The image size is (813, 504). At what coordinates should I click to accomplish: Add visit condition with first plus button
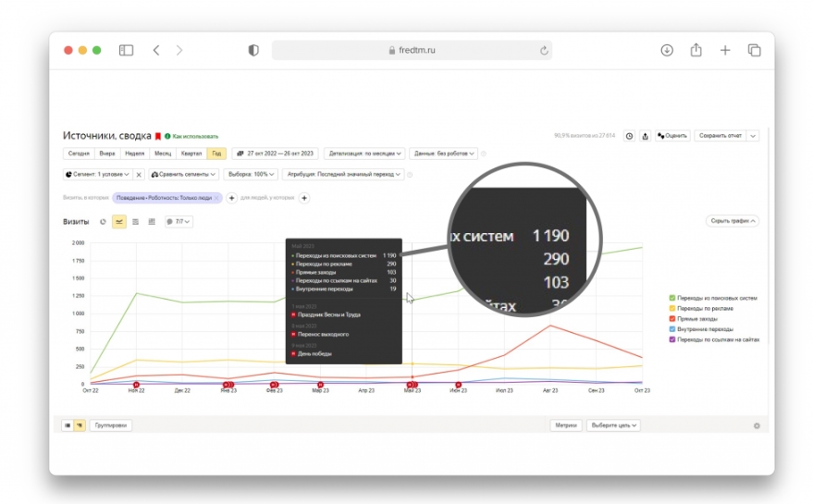(232, 198)
